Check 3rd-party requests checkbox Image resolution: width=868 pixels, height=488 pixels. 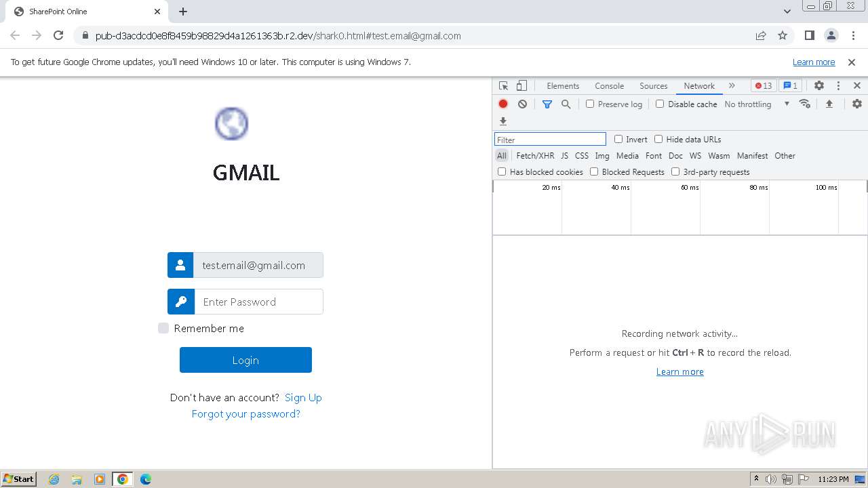675,172
